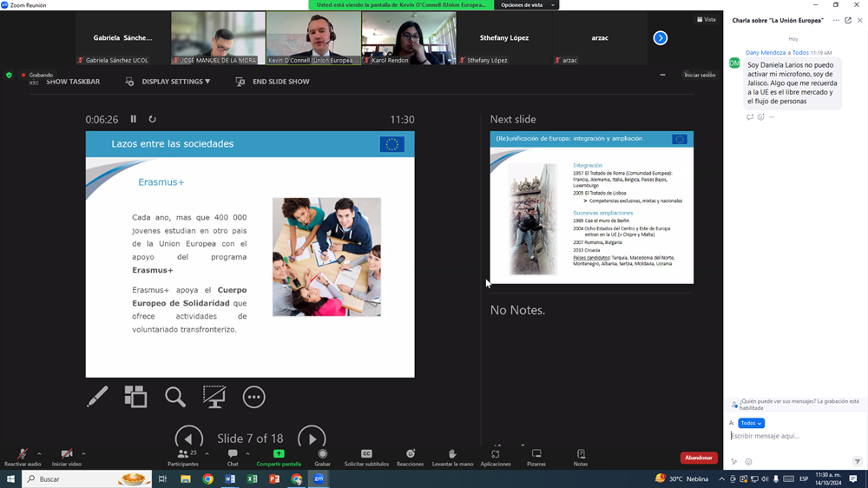Click the red Abandonar button
This screenshot has width=868, height=488.
698,458
